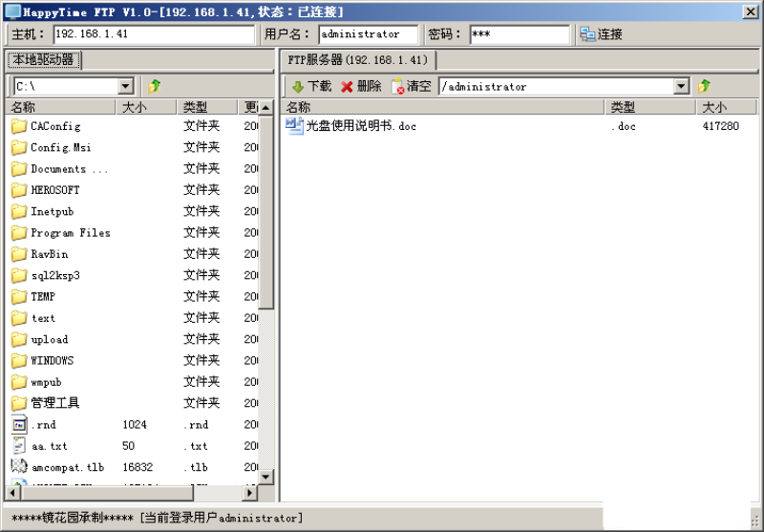Sort remote list by 类型 column
The width and height of the screenshot is (764, 532).
point(650,107)
